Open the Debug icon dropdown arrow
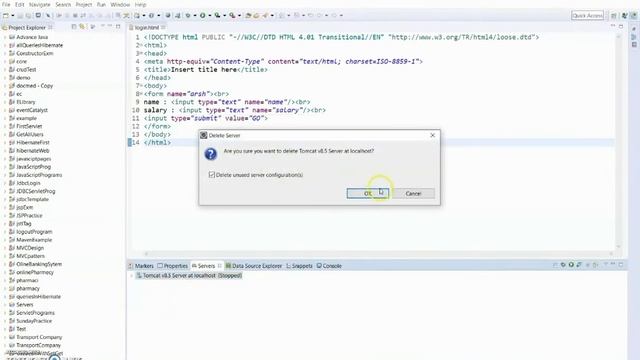640x360 pixels. coord(195,16)
